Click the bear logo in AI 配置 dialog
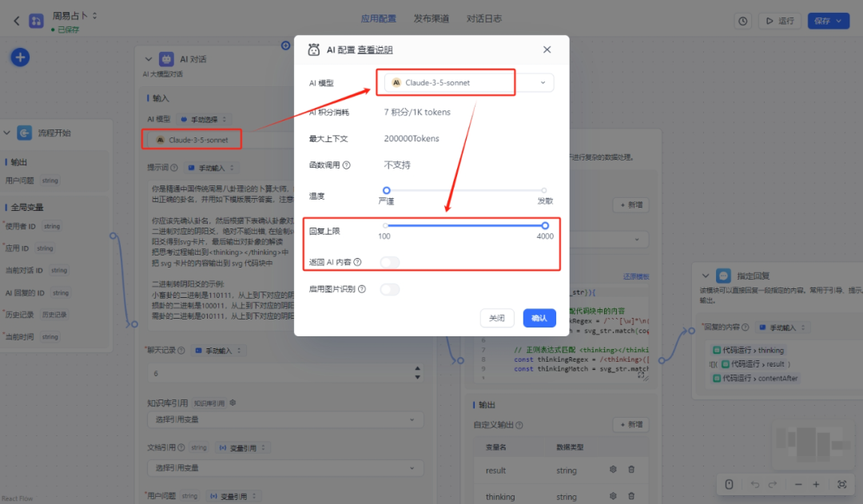863x504 pixels. pos(314,50)
